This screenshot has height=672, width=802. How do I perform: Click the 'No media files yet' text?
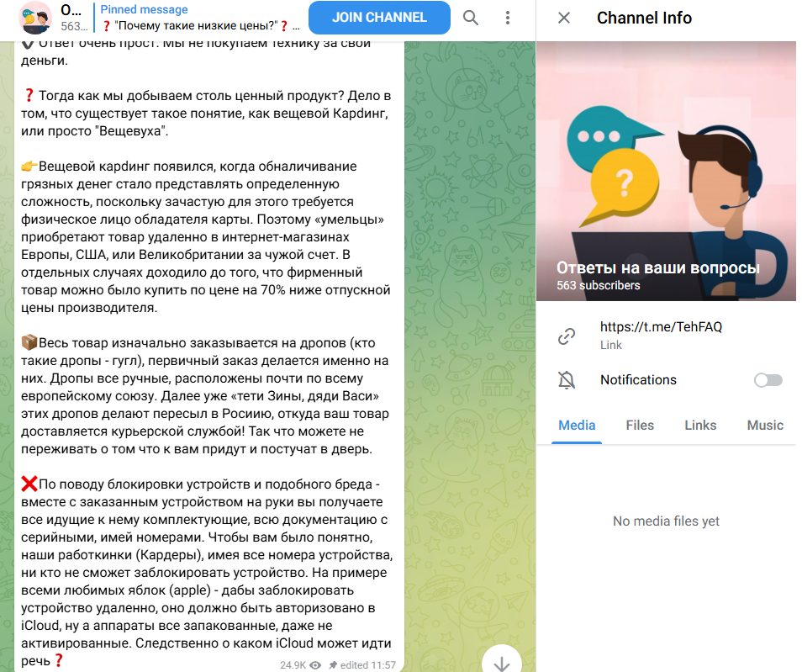coord(666,521)
